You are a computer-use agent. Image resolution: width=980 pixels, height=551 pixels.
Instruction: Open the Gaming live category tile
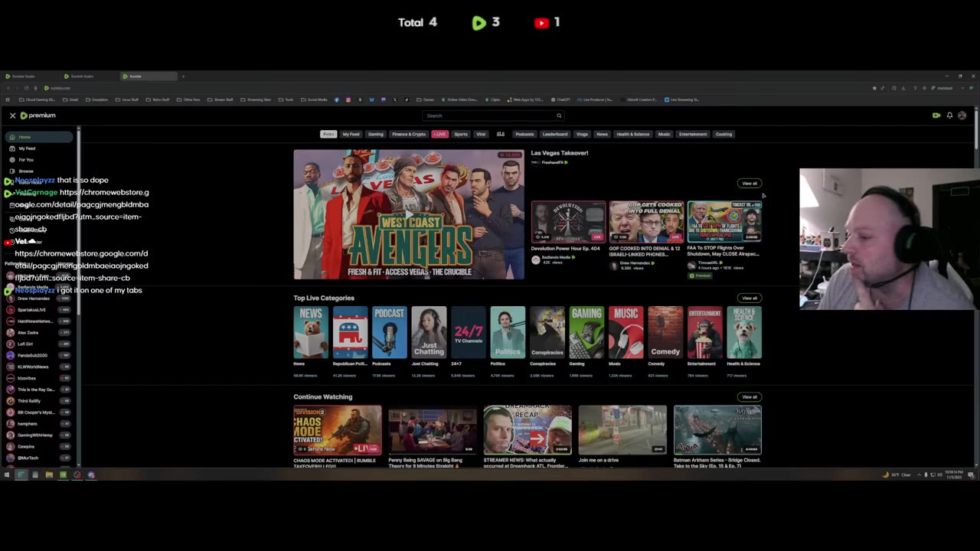click(586, 332)
